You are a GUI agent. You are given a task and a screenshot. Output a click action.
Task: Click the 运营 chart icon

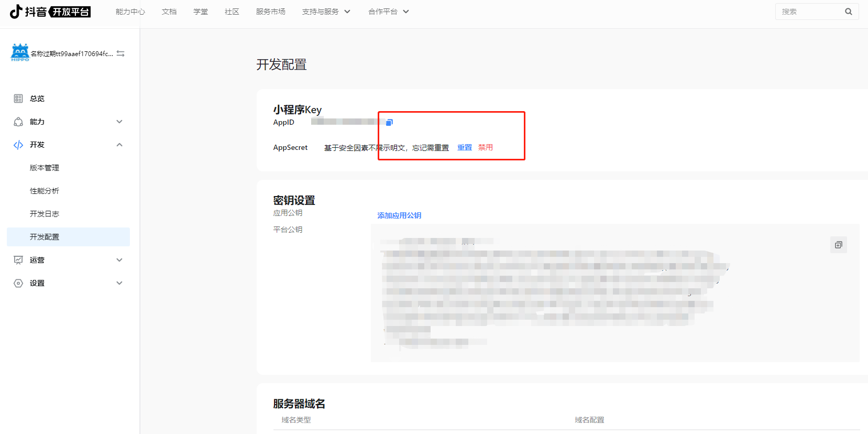[x=18, y=260]
